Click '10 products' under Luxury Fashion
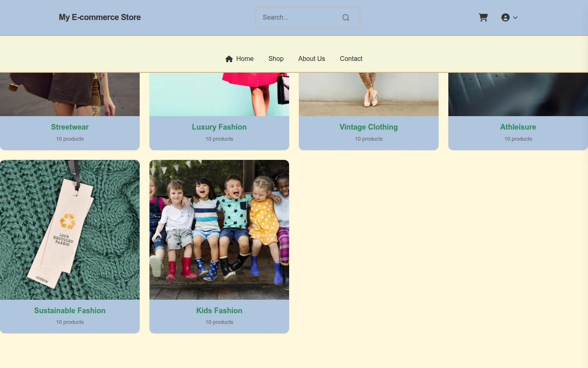The width and height of the screenshot is (588, 368). [x=219, y=139]
